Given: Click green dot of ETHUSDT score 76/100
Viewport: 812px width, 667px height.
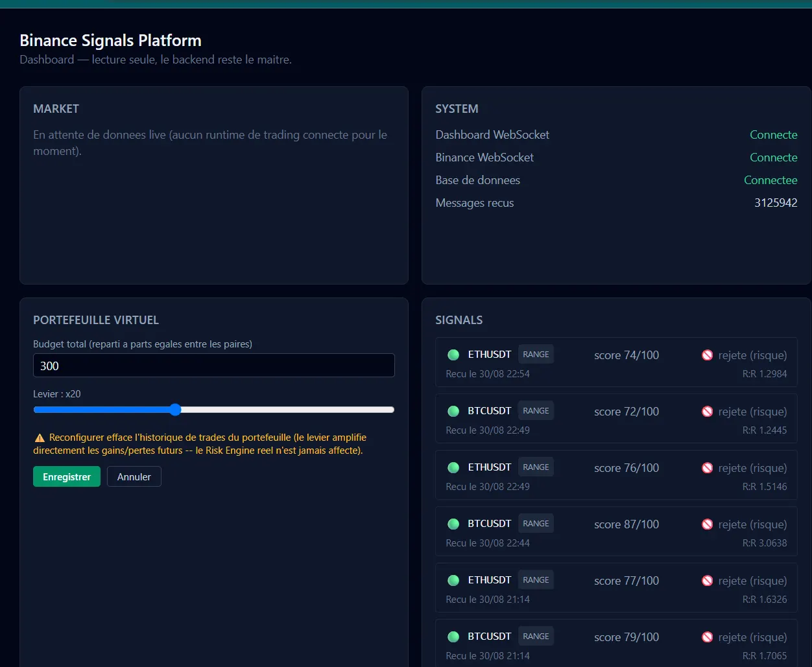Looking at the screenshot, I should point(453,467).
